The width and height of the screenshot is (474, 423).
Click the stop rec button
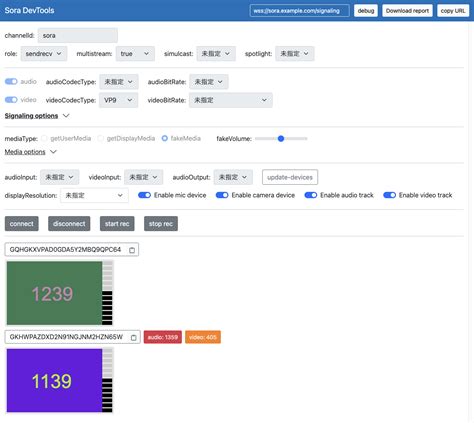(161, 224)
